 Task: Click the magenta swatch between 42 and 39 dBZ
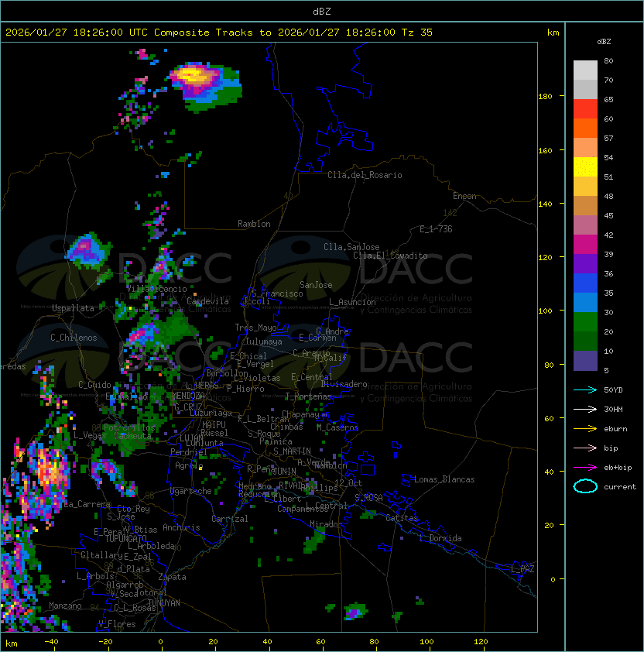tap(585, 245)
